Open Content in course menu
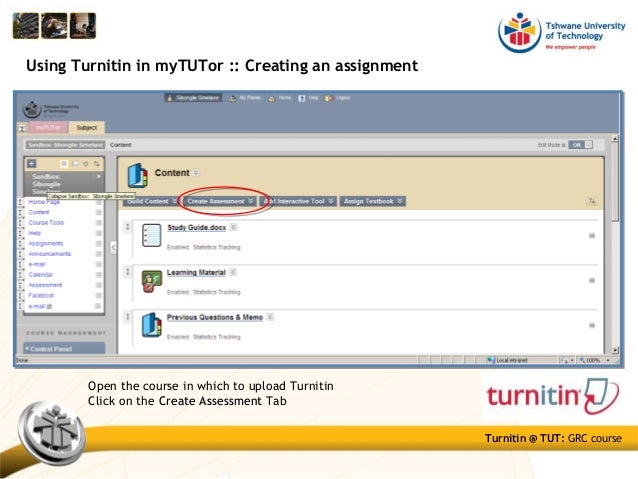The height and width of the screenshot is (479, 638). 39,212
